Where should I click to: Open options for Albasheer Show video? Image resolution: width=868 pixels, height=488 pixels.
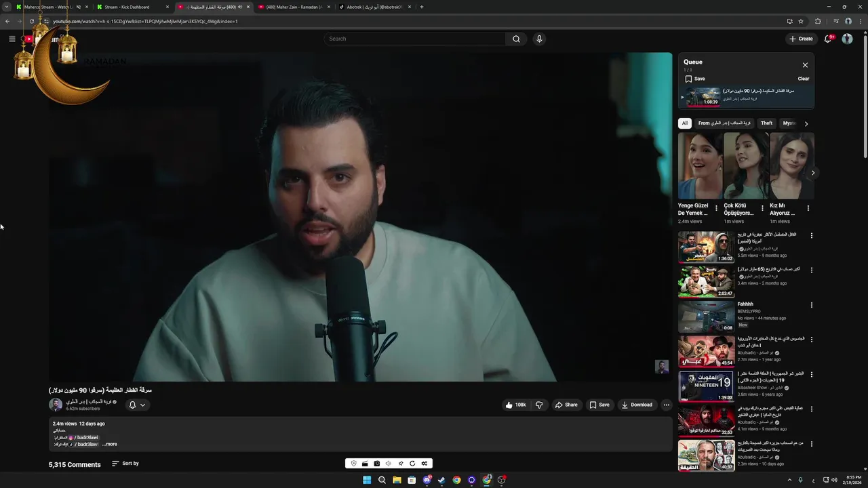811,375
